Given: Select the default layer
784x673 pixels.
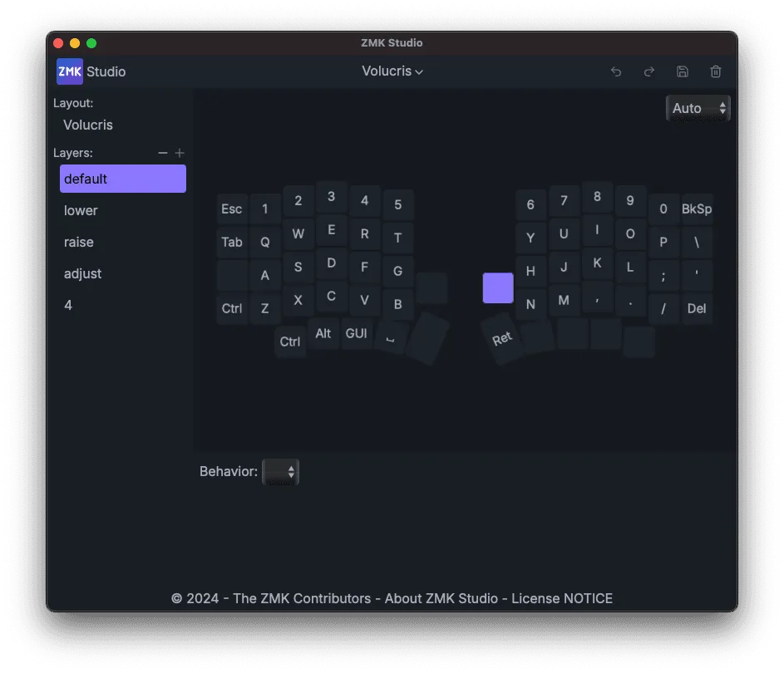Looking at the screenshot, I should point(123,179).
